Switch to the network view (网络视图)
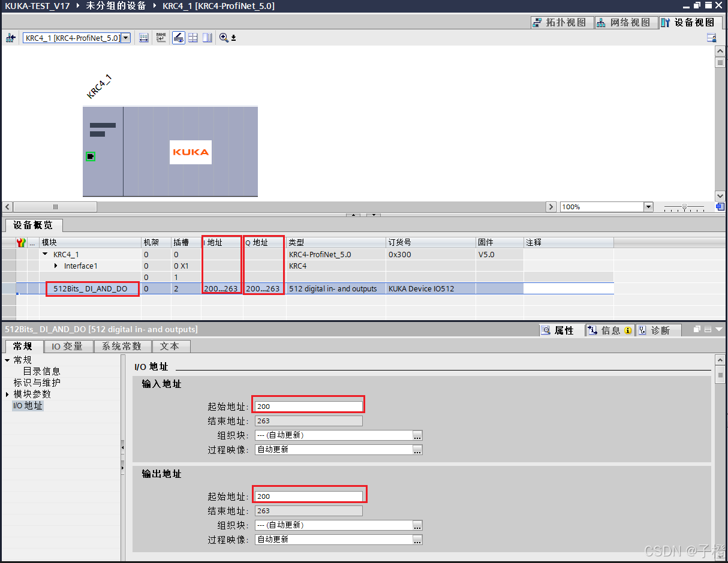728x563 pixels. pos(625,22)
